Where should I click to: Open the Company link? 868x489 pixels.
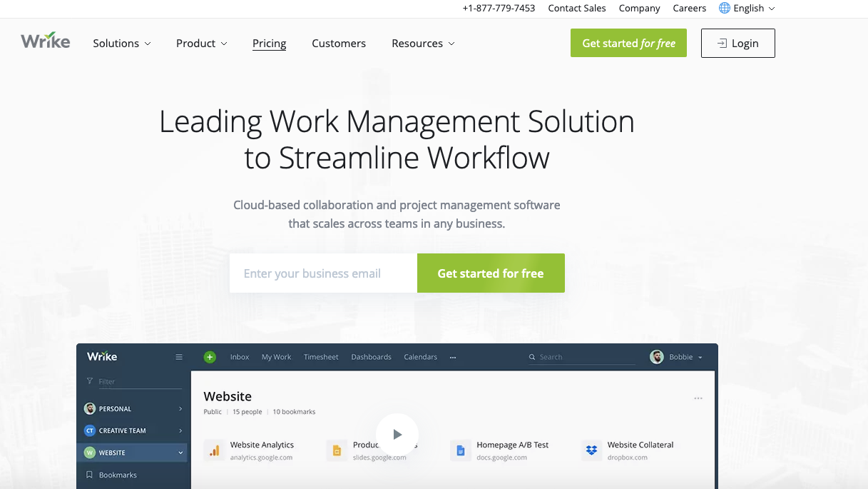point(639,8)
